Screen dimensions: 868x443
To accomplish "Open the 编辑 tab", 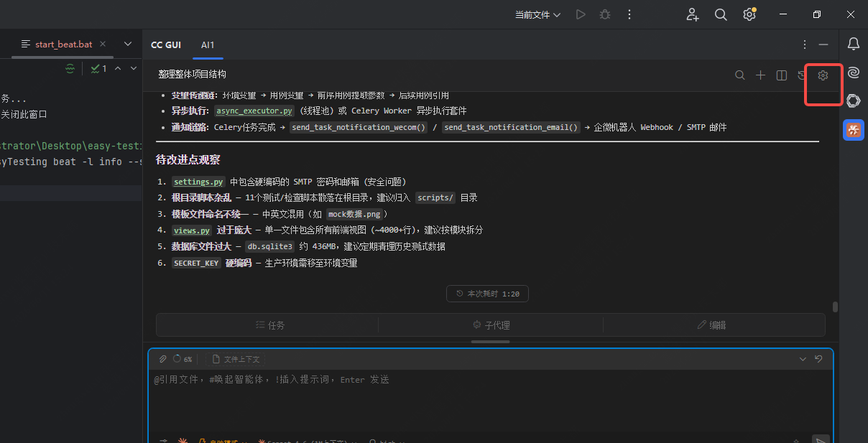I will pyautogui.click(x=711, y=325).
